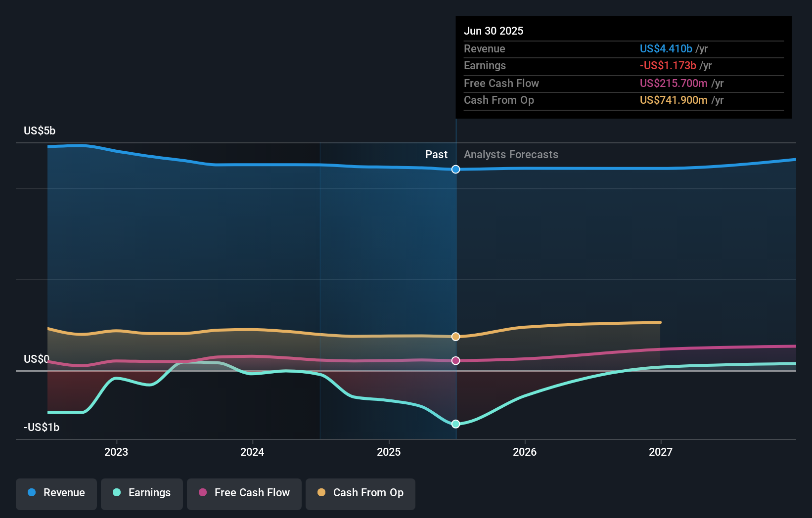Switch to the Past section of the chart
Viewport: 812px width, 518px height.
coord(436,154)
